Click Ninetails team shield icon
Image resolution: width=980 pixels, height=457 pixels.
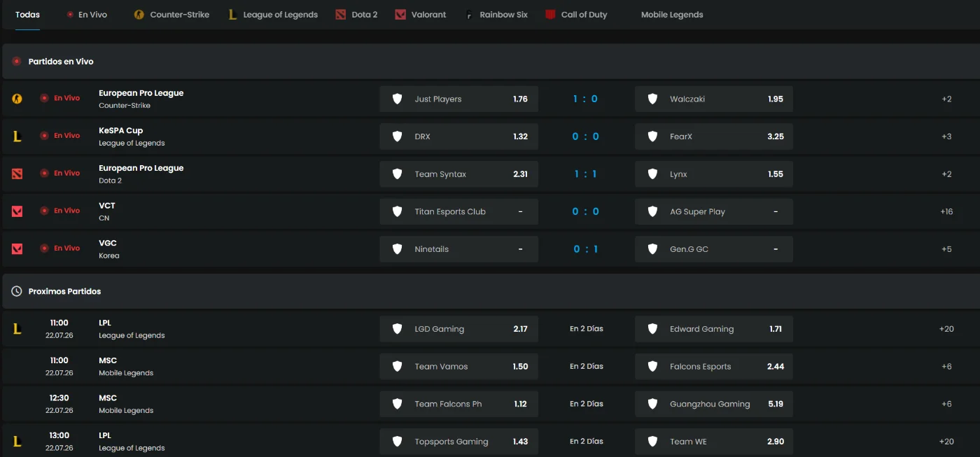397,249
